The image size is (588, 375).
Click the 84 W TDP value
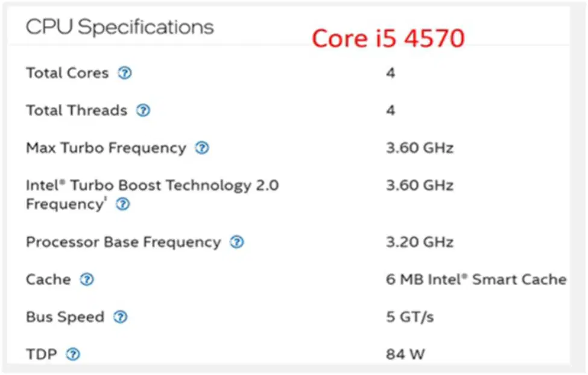point(405,354)
